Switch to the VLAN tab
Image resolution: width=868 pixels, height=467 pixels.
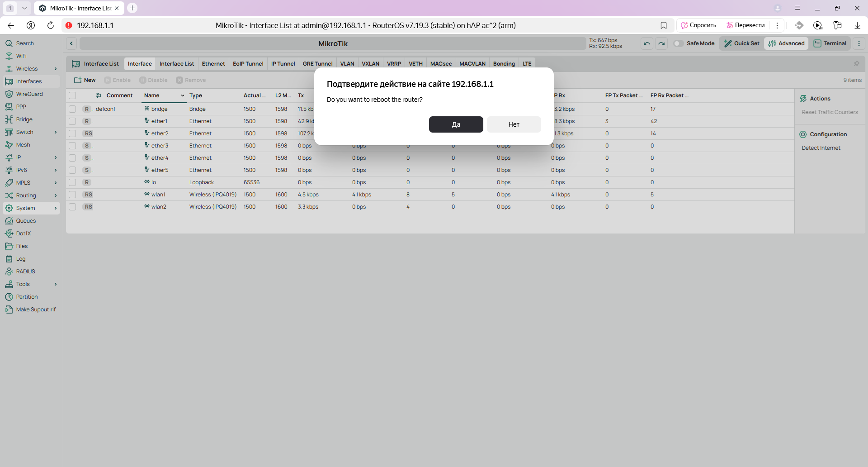347,64
